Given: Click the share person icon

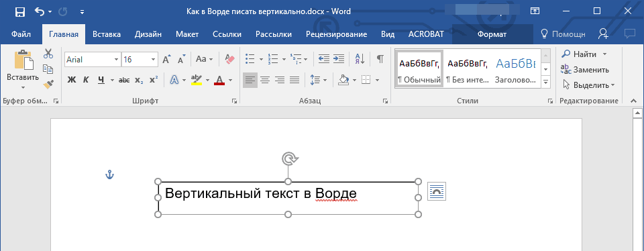Looking at the screenshot, I should pos(603,34).
